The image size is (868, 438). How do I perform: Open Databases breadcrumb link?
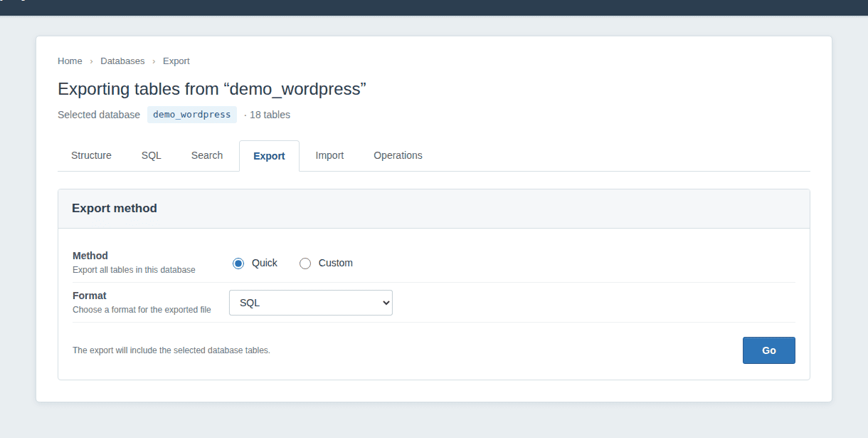click(122, 61)
